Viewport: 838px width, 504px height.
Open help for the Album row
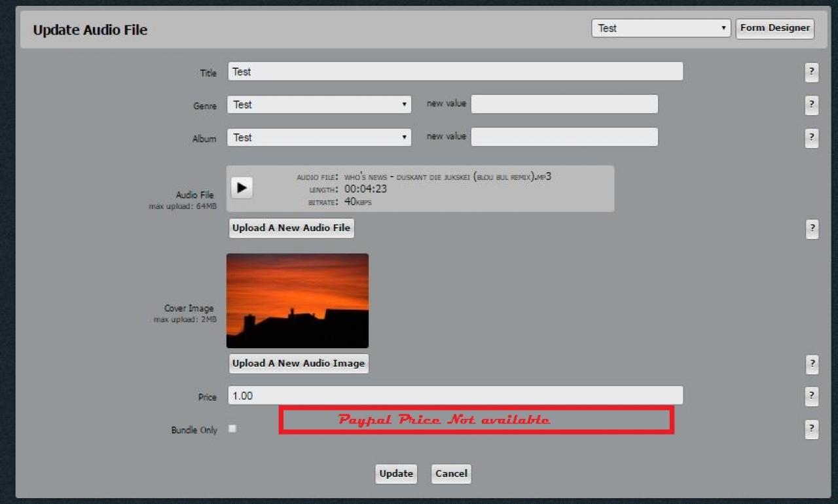pyautogui.click(x=811, y=137)
